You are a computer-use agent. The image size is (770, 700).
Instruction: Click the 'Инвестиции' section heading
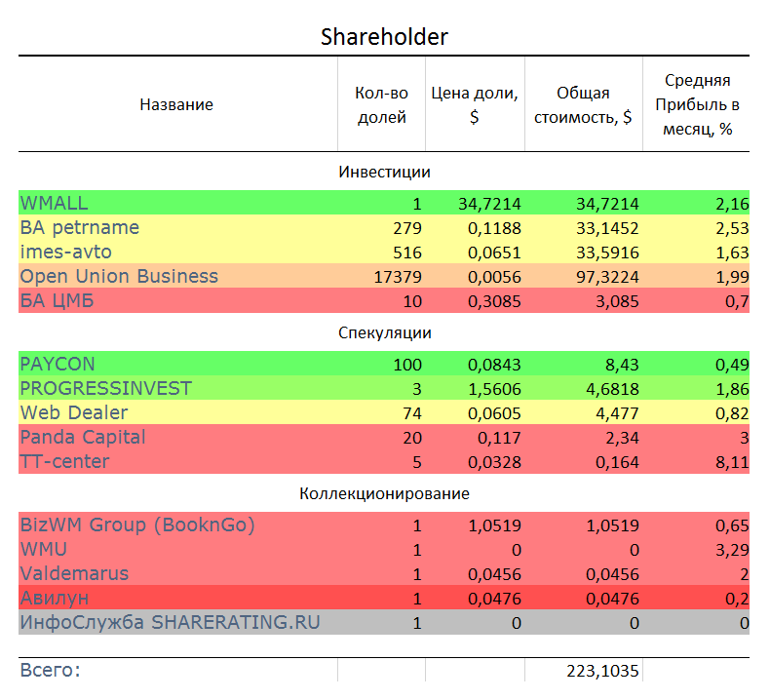pyautogui.click(x=384, y=173)
